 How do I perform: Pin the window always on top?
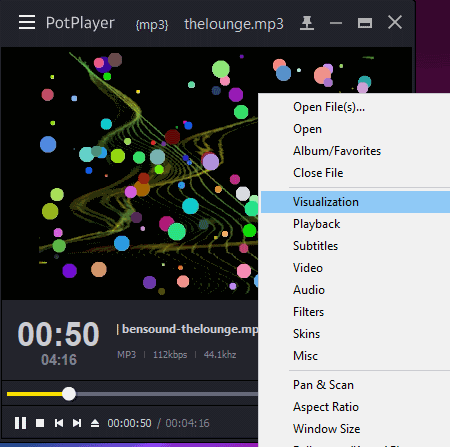pyautogui.click(x=307, y=23)
